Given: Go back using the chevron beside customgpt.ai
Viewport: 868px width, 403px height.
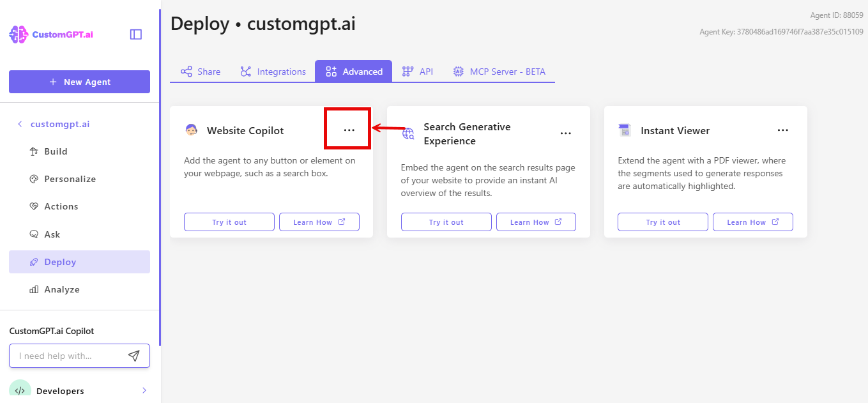Looking at the screenshot, I should coord(18,124).
